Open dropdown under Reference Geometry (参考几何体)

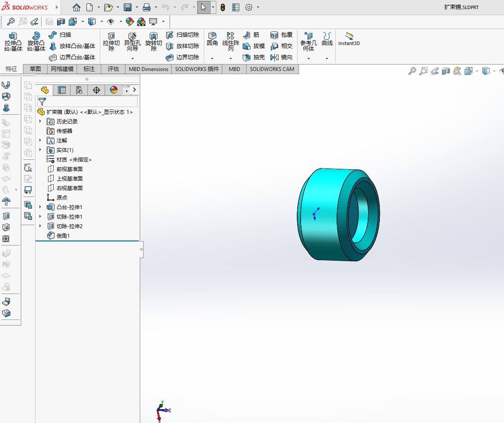tap(308, 58)
